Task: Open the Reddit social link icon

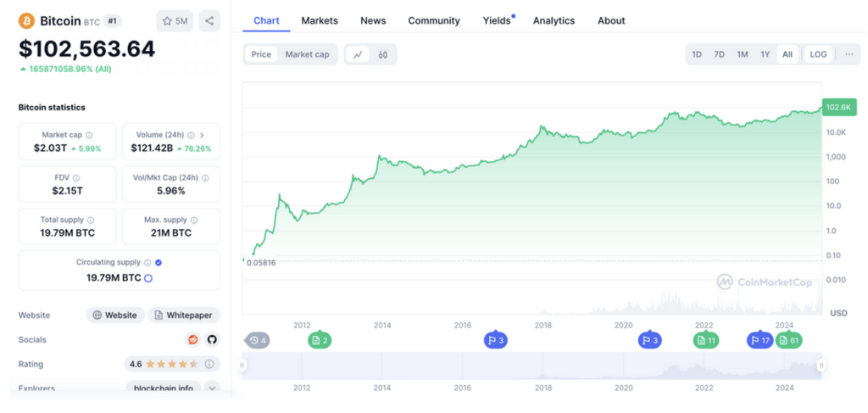Action: (192, 339)
